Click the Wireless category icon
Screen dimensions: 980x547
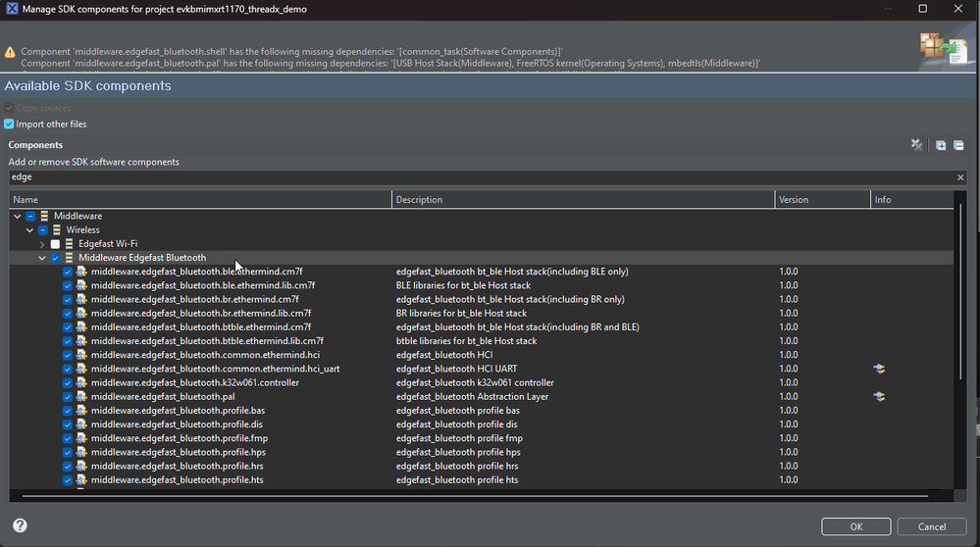click(x=57, y=229)
